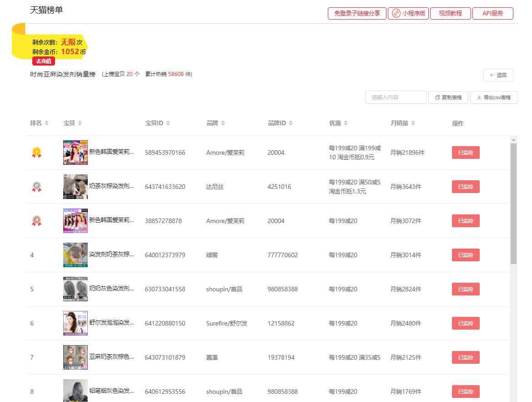Open 视频教程 video tutorials
The image size is (532, 402).
[450, 14]
